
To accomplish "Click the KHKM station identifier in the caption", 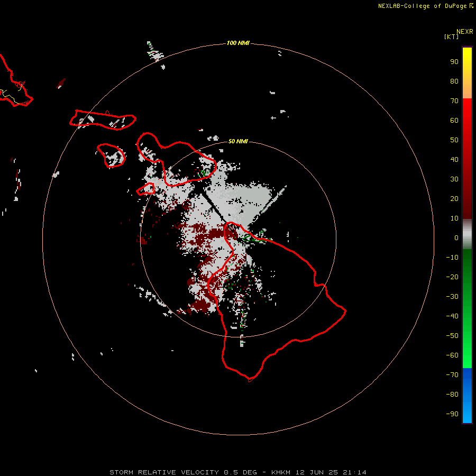I will coord(282,472).
